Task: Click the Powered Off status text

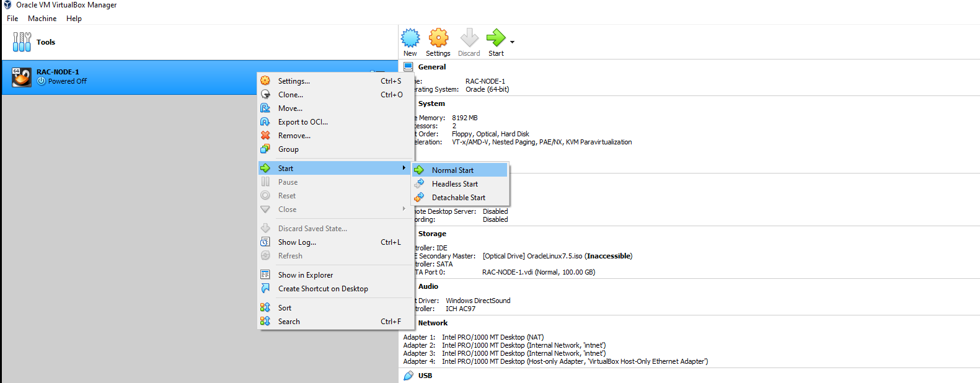Action: (x=68, y=81)
